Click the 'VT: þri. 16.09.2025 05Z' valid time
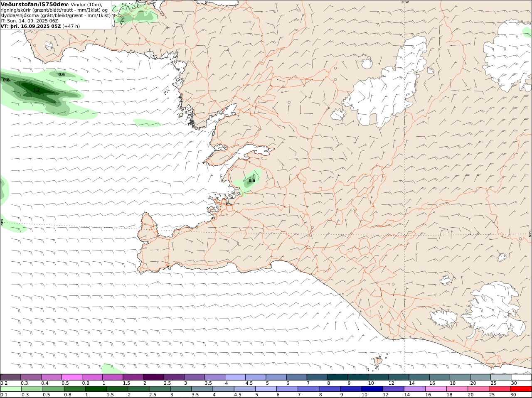 [x=31, y=26]
